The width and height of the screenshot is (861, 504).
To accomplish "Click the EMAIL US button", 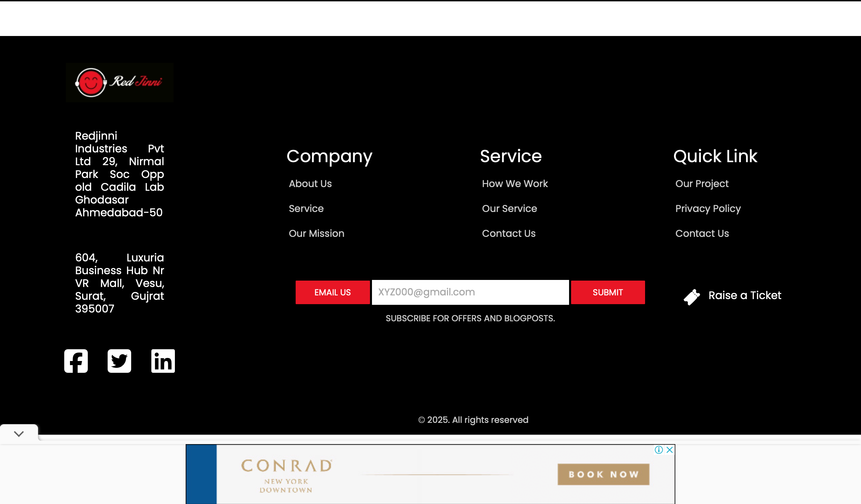I will pyautogui.click(x=332, y=292).
